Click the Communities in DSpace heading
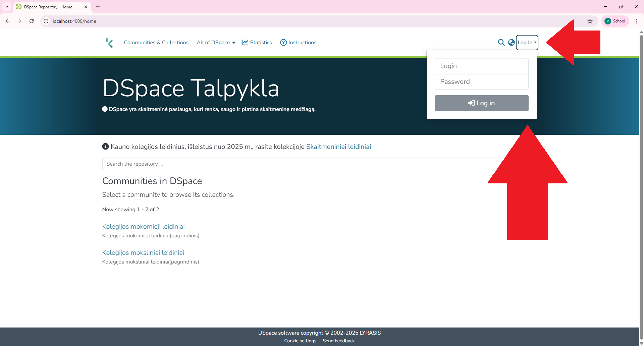This screenshot has height=346, width=644. pyautogui.click(x=152, y=181)
